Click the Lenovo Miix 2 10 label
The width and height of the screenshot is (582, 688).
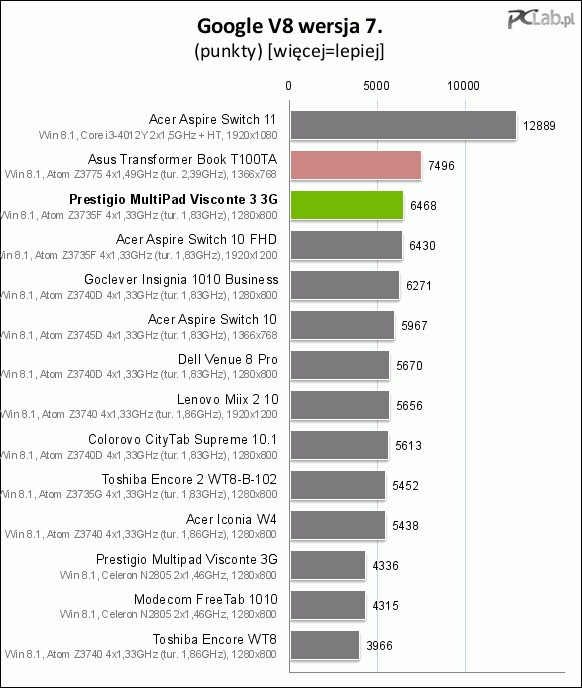point(227,399)
